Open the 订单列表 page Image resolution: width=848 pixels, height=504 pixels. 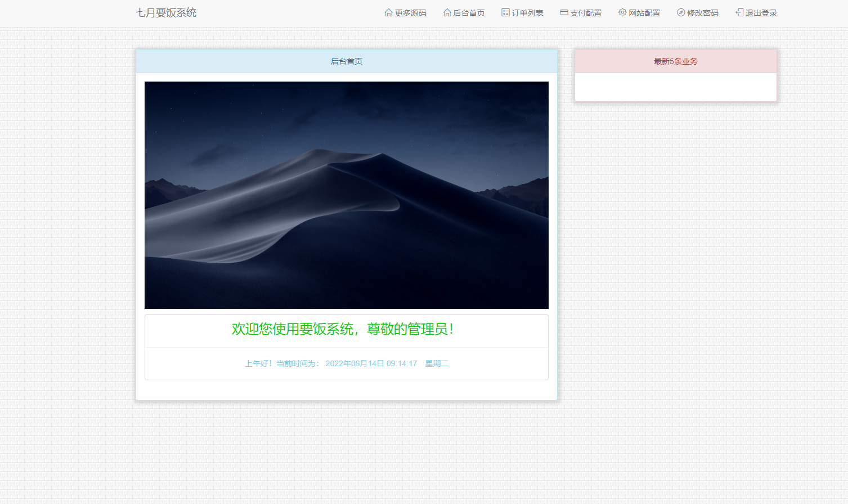pos(527,12)
